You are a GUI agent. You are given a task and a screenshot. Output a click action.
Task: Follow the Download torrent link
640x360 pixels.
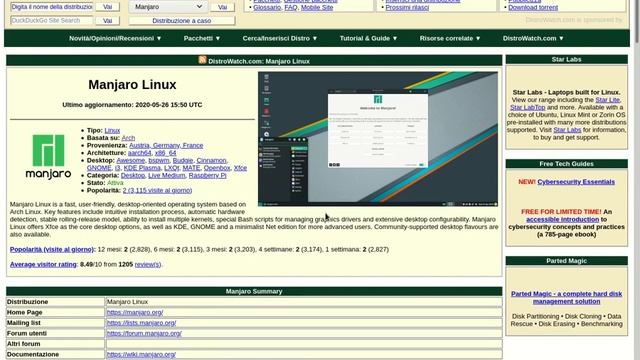pos(533,7)
